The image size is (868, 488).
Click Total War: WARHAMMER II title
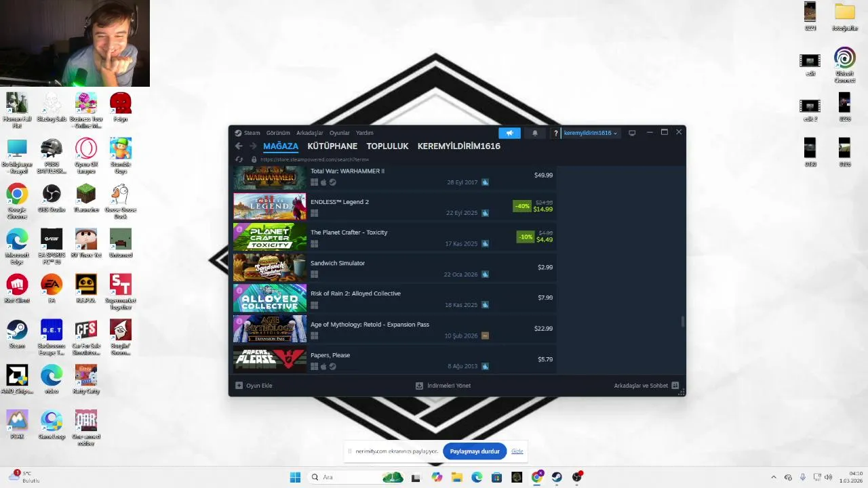347,171
